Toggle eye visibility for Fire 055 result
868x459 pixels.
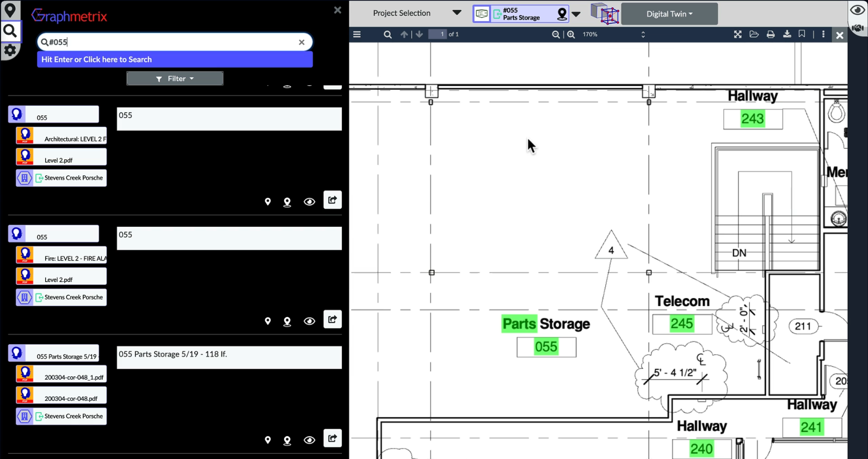point(309,321)
